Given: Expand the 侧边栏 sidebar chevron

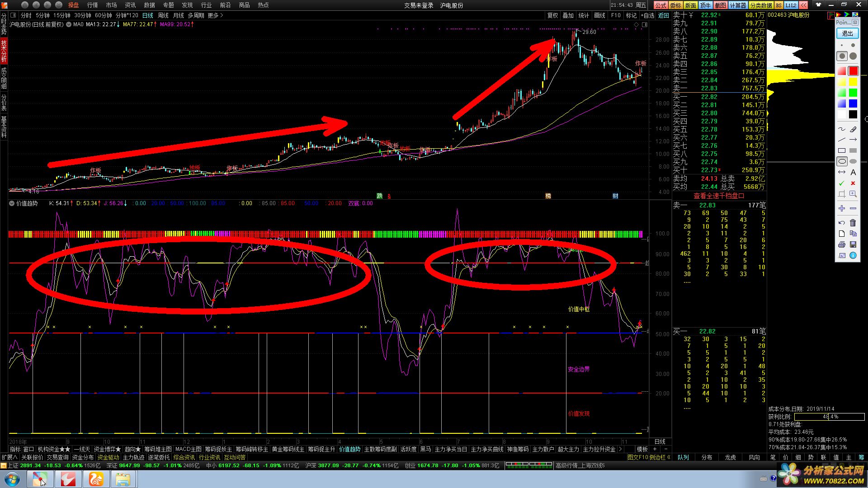Looking at the screenshot, I should (x=669, y=457).
